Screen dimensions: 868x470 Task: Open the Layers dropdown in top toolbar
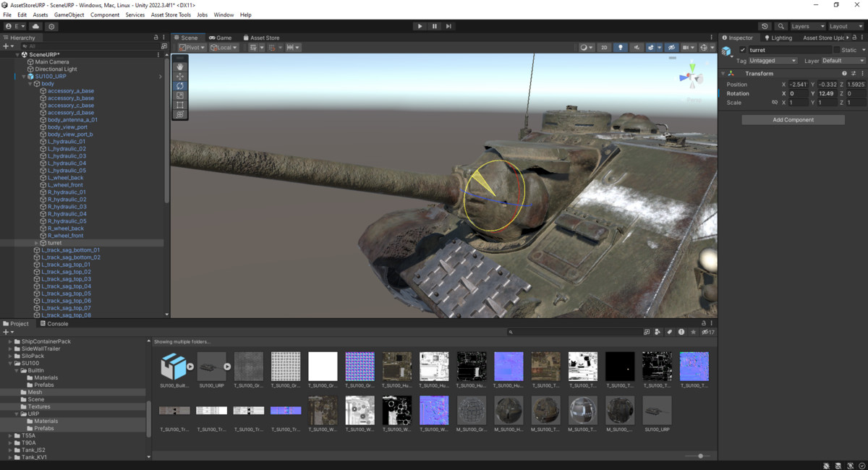pos(807,26)
